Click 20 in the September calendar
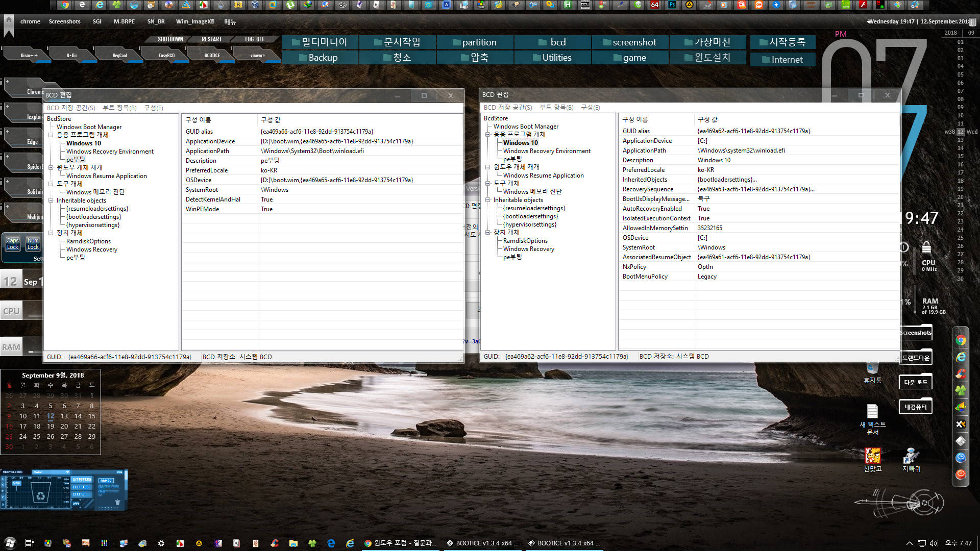Screen dimensions: 980x551 pyautogui.click(x=64, y=427)
